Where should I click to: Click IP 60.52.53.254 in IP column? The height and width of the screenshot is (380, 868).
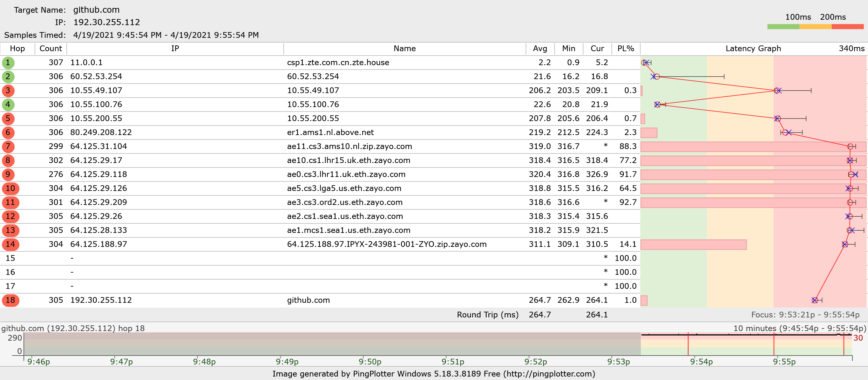pos(96,77)
